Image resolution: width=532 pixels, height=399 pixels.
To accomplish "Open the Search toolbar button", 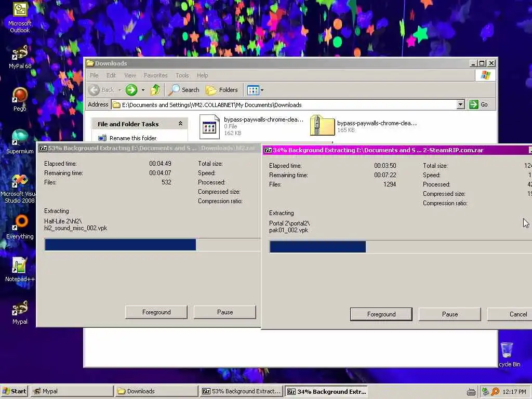I will tap(184, 90).
